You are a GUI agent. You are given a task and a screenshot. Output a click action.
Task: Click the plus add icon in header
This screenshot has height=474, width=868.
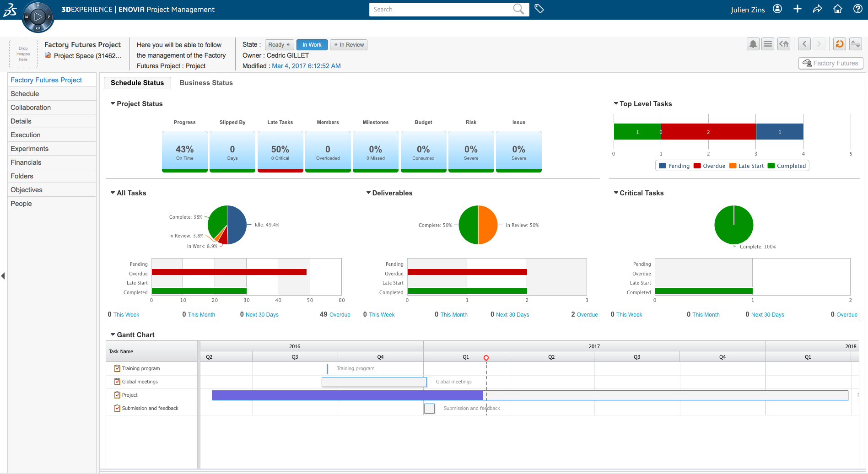click(x=797, y=9)
